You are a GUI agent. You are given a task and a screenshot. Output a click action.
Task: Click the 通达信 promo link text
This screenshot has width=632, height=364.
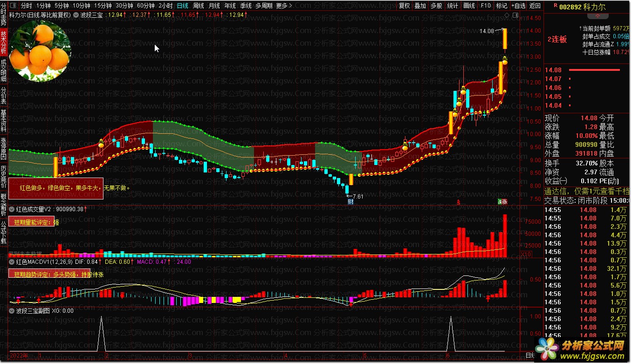pos(587,191)
